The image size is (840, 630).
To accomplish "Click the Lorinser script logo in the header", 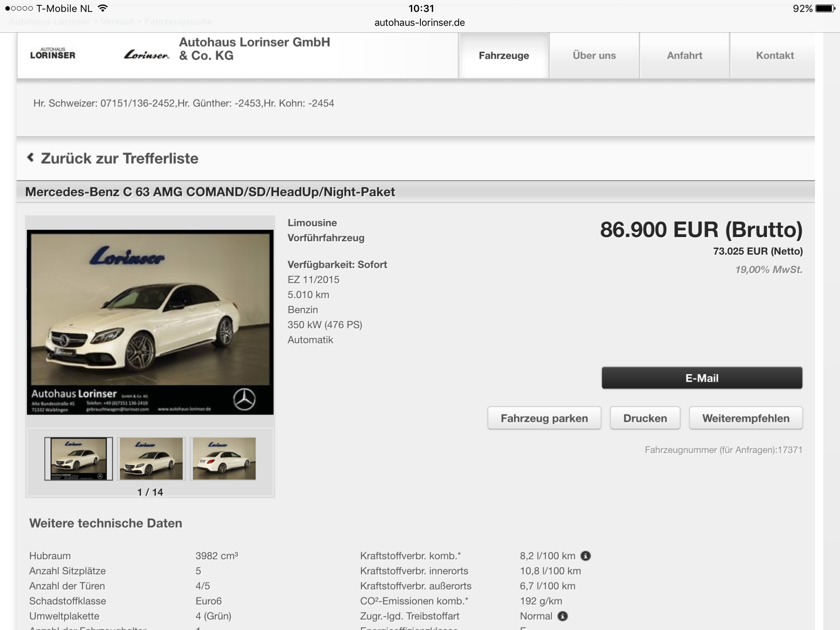I will pos(146,54).
